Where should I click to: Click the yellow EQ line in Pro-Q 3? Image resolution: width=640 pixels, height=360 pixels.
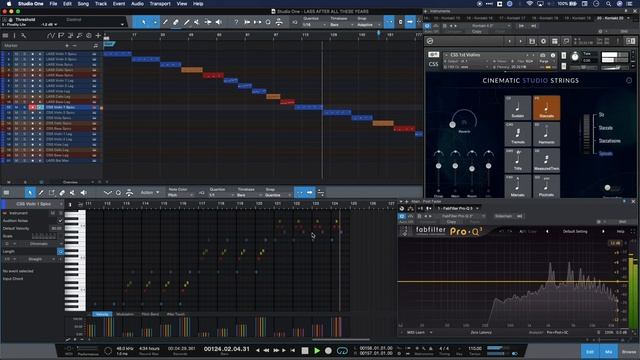point(506,282)
